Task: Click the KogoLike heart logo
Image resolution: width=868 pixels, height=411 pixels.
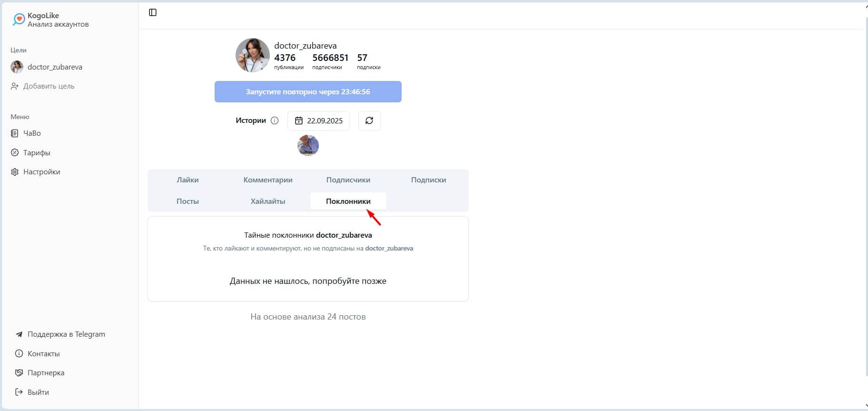Action: [x=19, y=20]
